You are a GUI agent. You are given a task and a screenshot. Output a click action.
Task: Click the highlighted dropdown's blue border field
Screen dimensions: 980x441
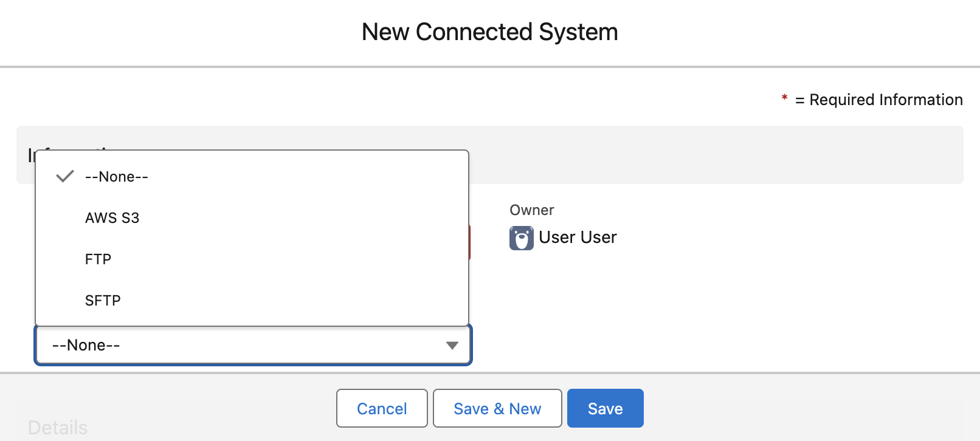click(253, 345)
